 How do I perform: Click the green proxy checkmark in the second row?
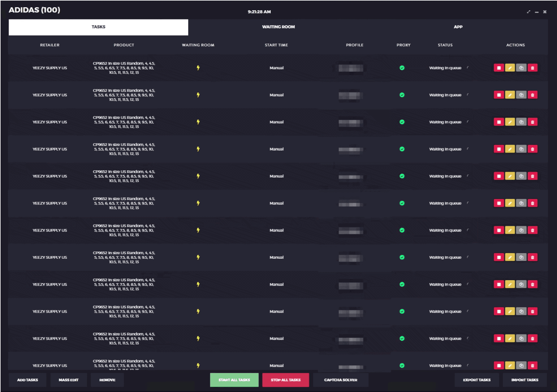[402, 95]
